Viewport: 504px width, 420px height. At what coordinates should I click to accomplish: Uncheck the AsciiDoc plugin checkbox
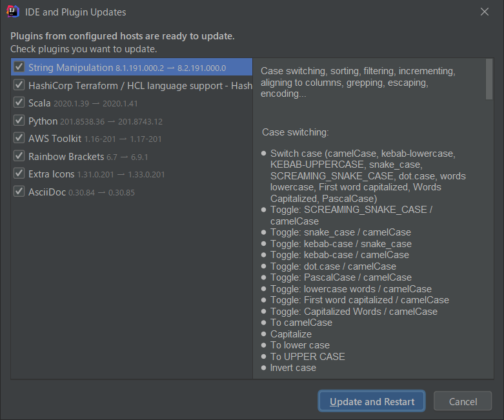19,192
